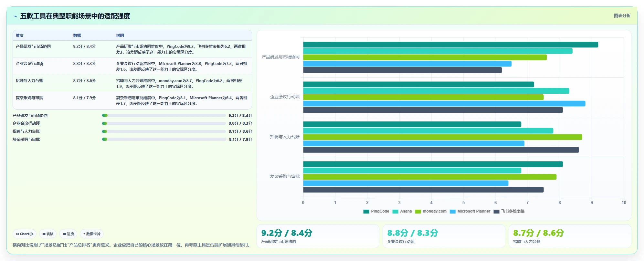Select the 进度 tag chip
Viewport: 644px width, 261px height.
(x=68, y=234)
